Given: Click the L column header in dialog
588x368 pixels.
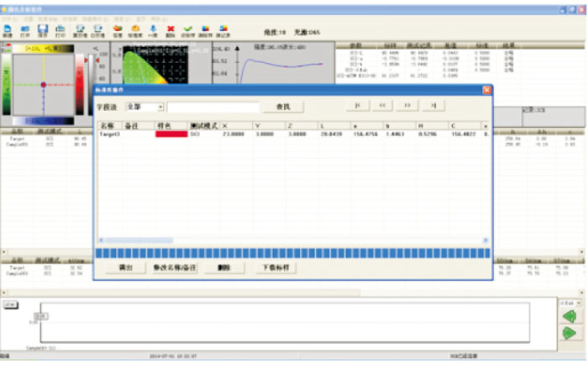Looking at the screenshot, I should pos(334,126).
